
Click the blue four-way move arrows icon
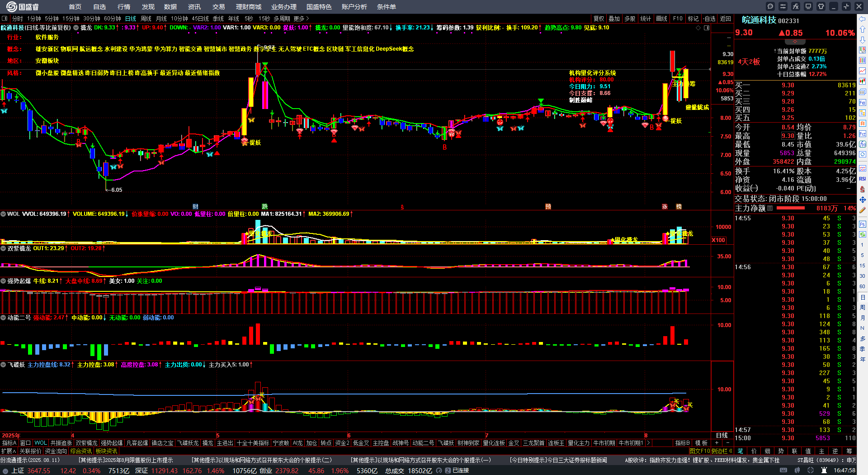(x=863, y=199)
